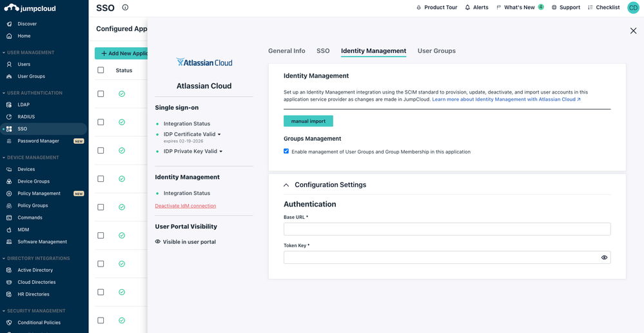Viewport: 644px width, 333px height.
Task: Open Software Management
Action: coord(42,242)
